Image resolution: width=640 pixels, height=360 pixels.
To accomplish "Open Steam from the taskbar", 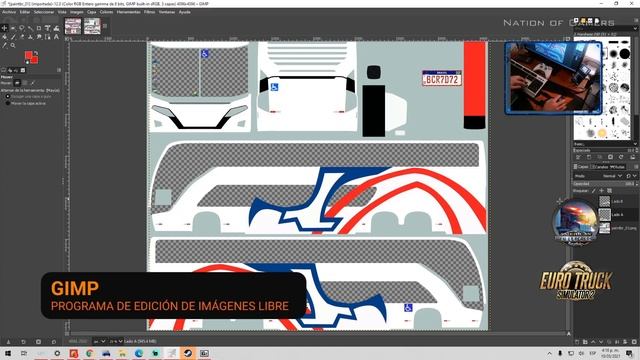I will 188,353.
